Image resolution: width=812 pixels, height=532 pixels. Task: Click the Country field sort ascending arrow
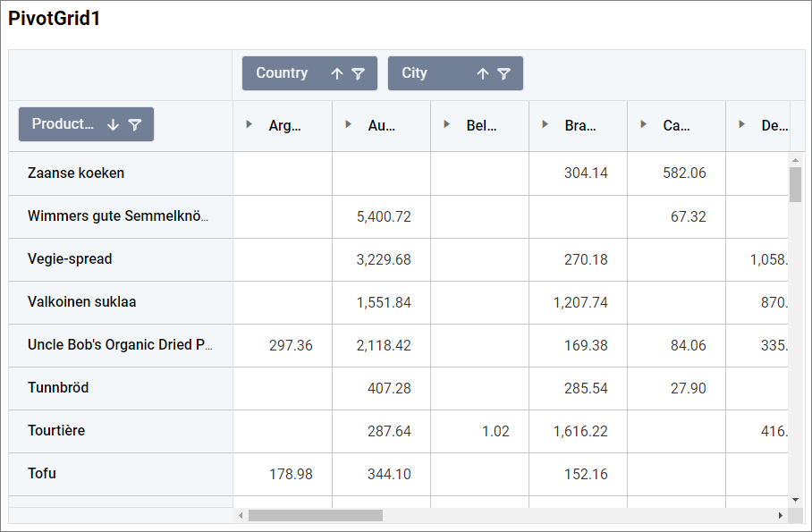coord(336,74)
